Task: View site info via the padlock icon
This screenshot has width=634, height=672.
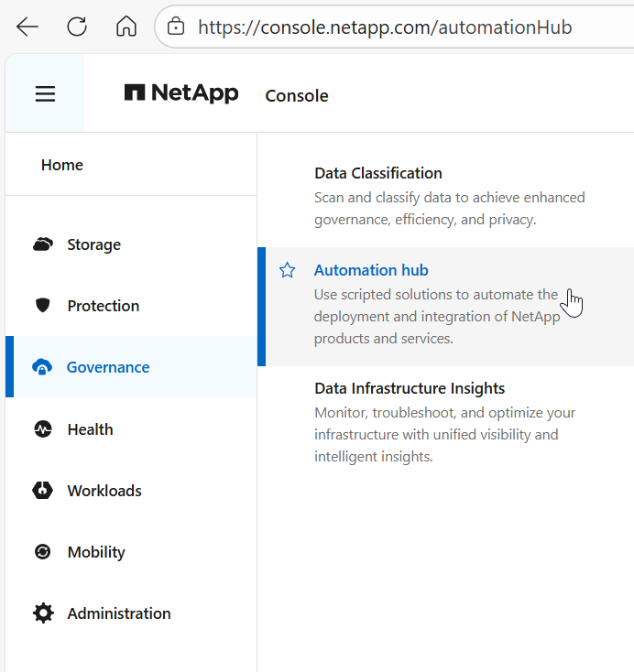Action: 176,27
